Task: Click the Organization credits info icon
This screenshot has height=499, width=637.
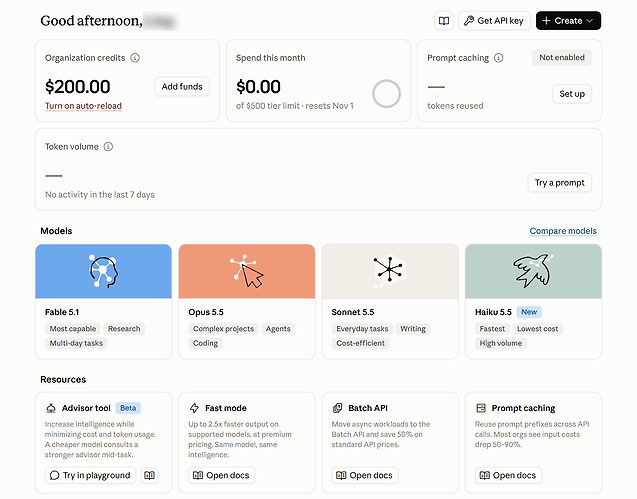Action: point(135,58)
